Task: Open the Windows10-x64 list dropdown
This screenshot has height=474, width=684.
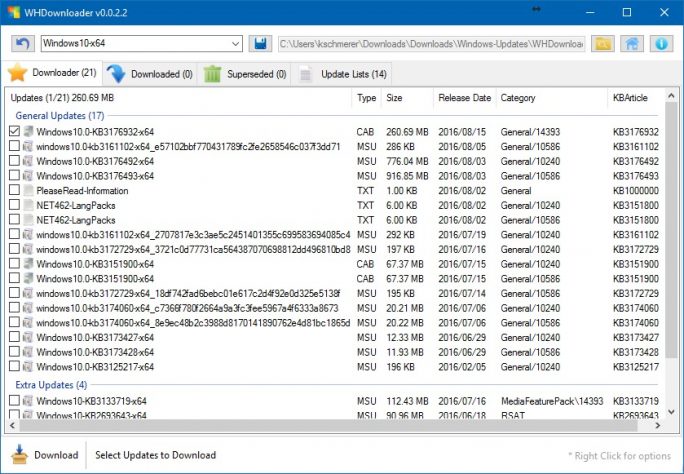Action: [235, 44]
